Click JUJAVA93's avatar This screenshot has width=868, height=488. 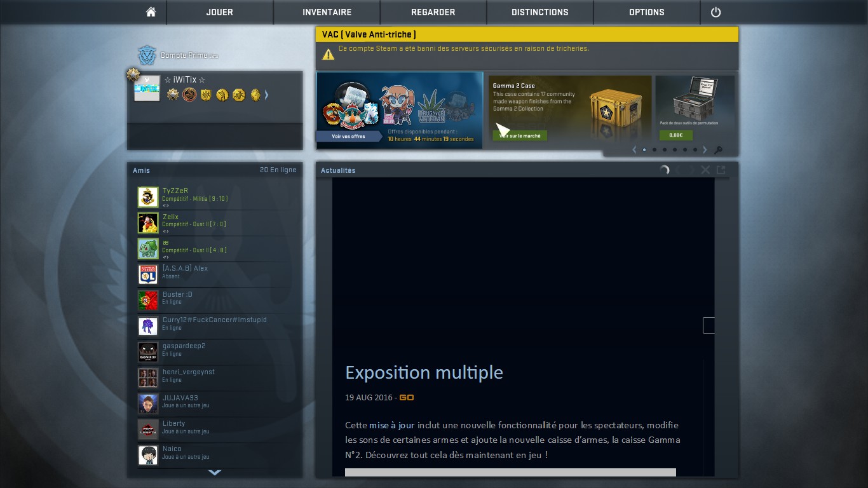148,403
